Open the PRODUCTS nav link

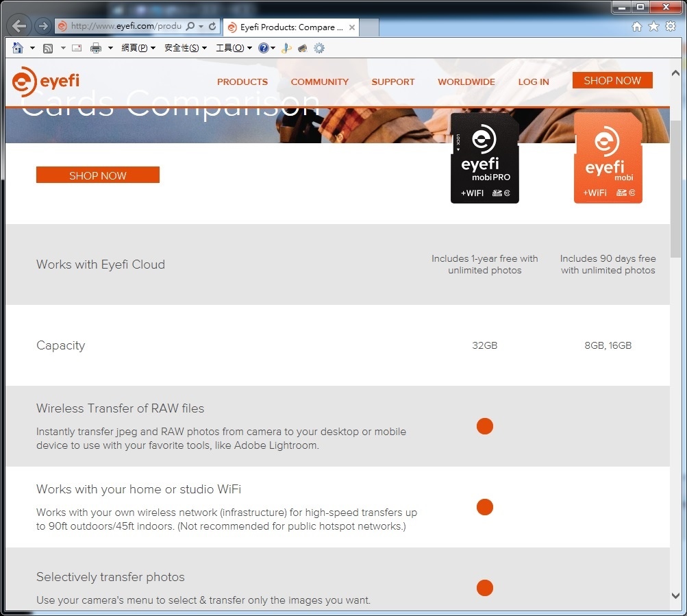pyautogui.click(x=242, y=82)
